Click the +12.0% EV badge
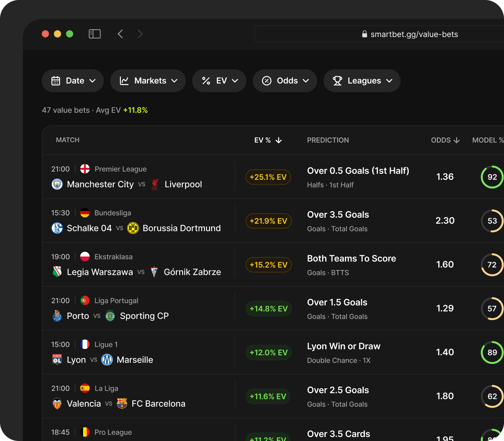504x441 pixels. pos(269,352)
